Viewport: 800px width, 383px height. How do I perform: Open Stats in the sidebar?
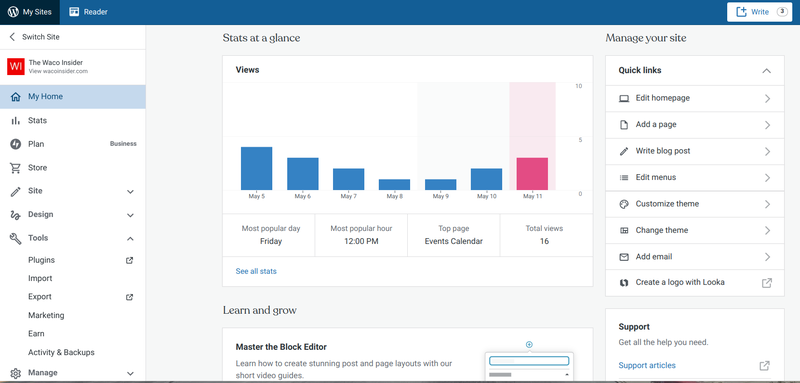tap(72, 120)
